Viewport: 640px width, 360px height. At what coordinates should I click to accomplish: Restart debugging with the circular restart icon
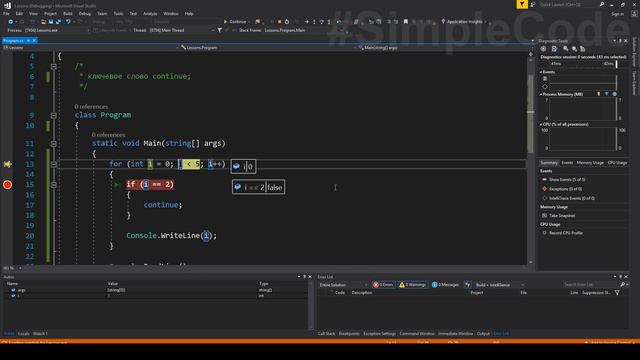pyautogui.click(x=287, y=22)
